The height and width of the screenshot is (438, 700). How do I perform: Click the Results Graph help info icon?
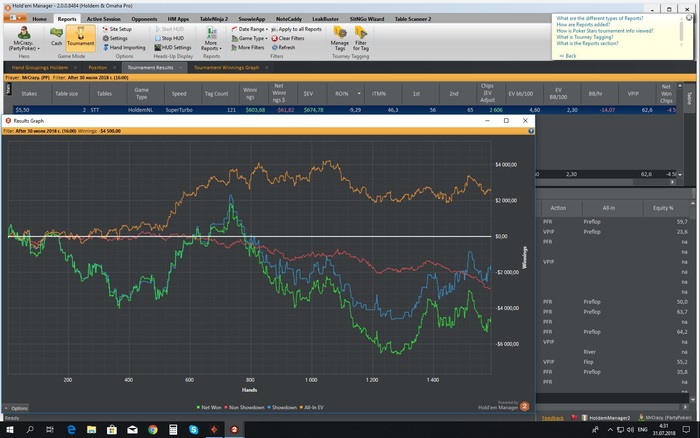(x=531, y=131)
